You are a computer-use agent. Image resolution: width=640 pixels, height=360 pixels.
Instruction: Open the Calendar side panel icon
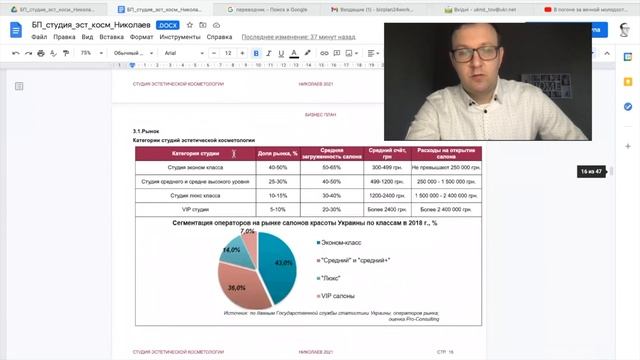(x=628, y=57)
